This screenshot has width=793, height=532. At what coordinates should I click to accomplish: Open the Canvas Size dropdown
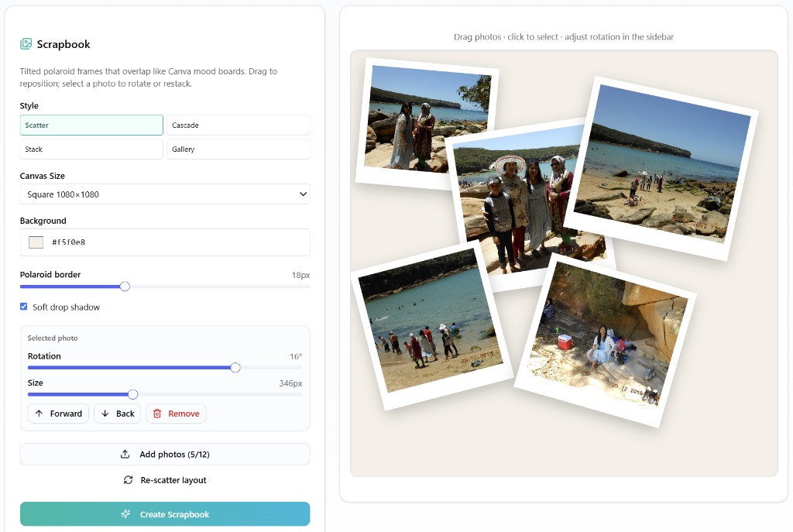pyautogui.click(x=165, y=194)
